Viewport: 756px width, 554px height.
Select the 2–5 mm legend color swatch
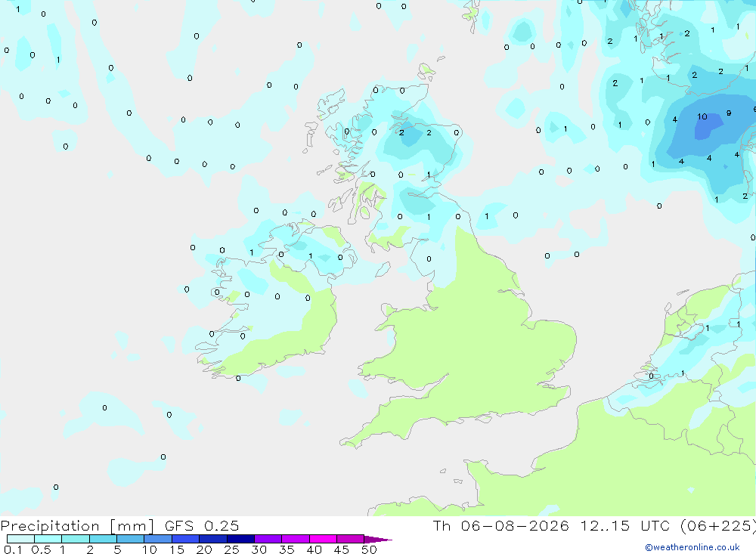[x=103, y=539]
